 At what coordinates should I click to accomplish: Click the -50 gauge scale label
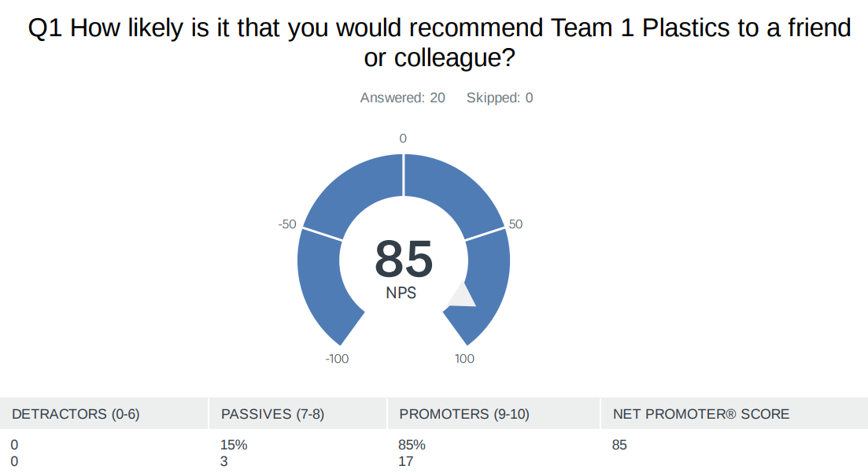[287, 224]
